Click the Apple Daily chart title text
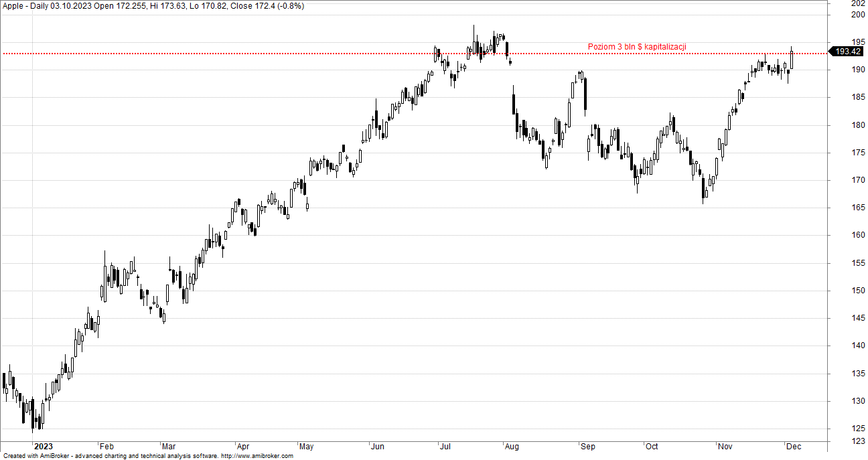Viewport: 868px width, 460px height. click(153, 6)
